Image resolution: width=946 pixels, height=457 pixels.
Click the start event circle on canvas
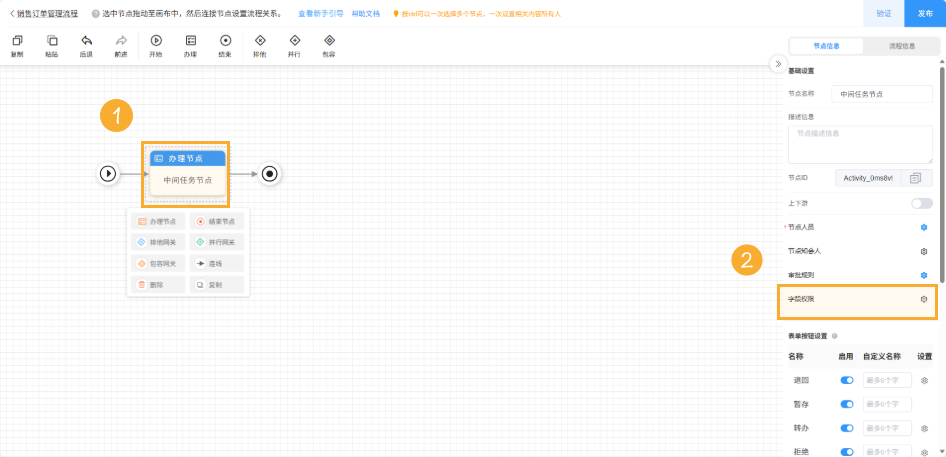[108, 174]
